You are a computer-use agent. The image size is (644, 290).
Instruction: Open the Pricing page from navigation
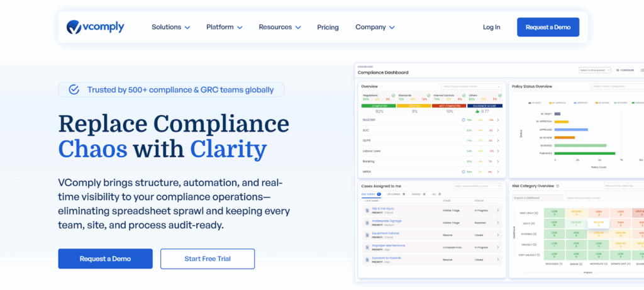pyautogui.click(x=328, y=27)
